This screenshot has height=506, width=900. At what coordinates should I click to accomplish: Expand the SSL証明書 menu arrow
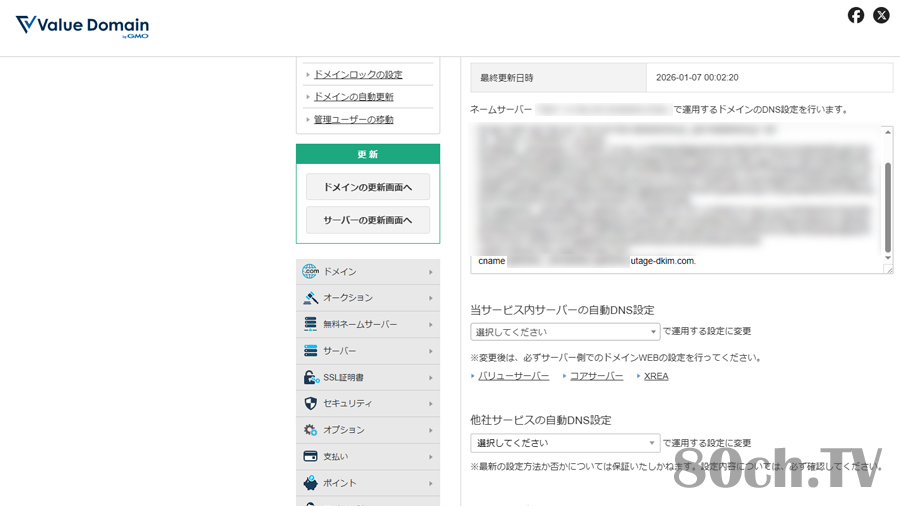coord(430,378)
